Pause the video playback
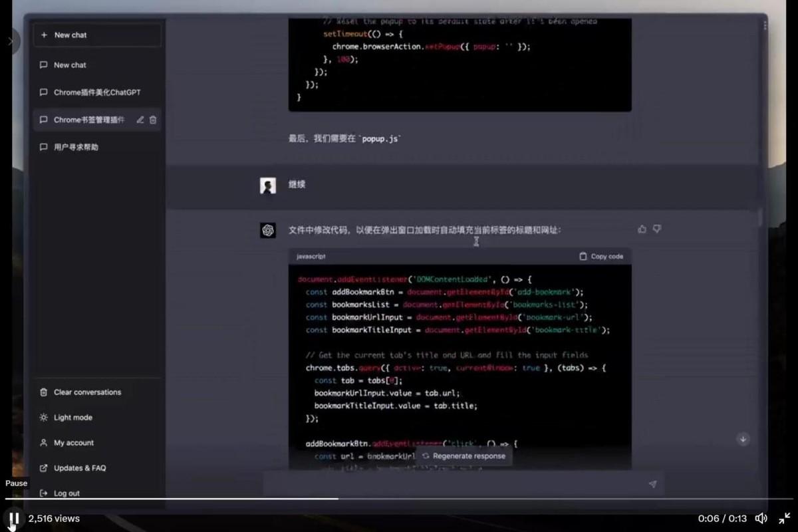This screenshot has width=798, height=532. click(x=13, y=519)
